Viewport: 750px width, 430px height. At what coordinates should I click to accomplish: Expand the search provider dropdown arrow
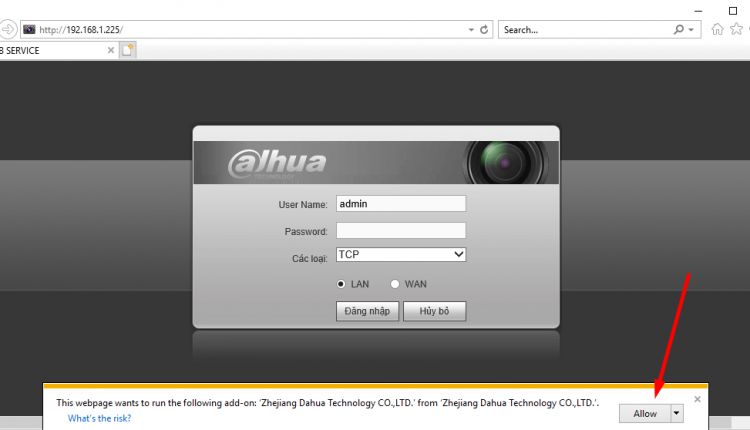click(x=691, y=30)
